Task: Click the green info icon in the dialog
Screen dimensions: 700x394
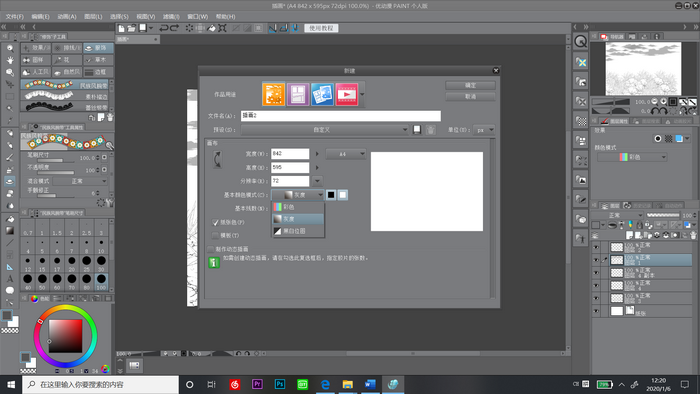Action: [x=214, y=262]
